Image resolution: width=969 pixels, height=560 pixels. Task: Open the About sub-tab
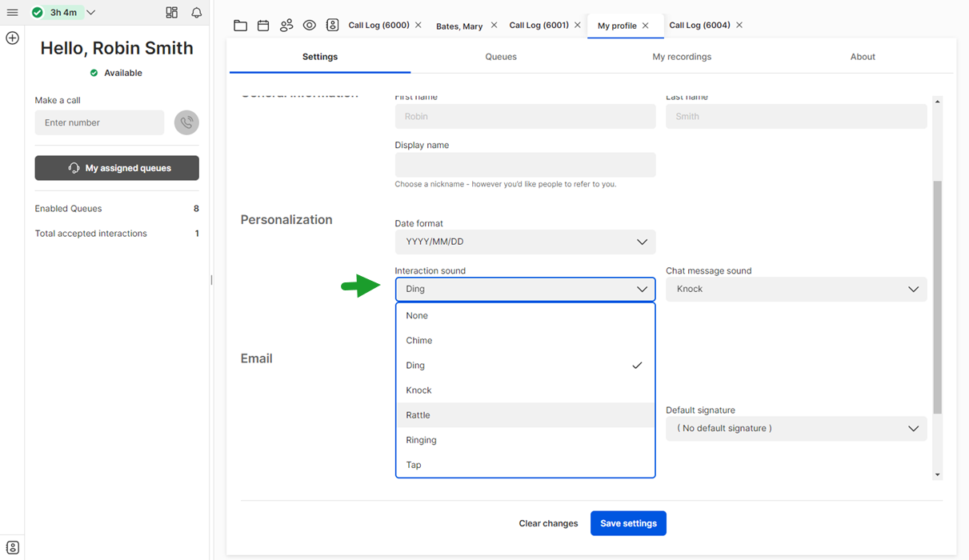pyautogui.click(x=863, y=57)
